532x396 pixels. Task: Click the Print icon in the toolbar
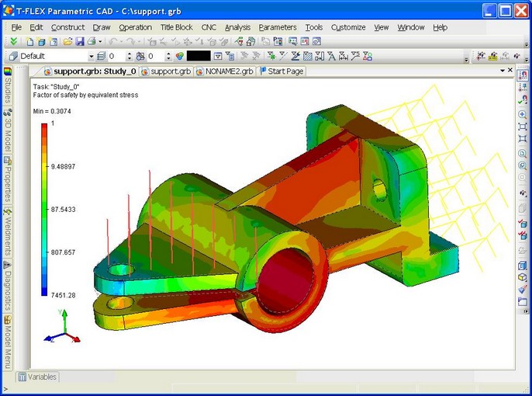[x=92, y=41]
